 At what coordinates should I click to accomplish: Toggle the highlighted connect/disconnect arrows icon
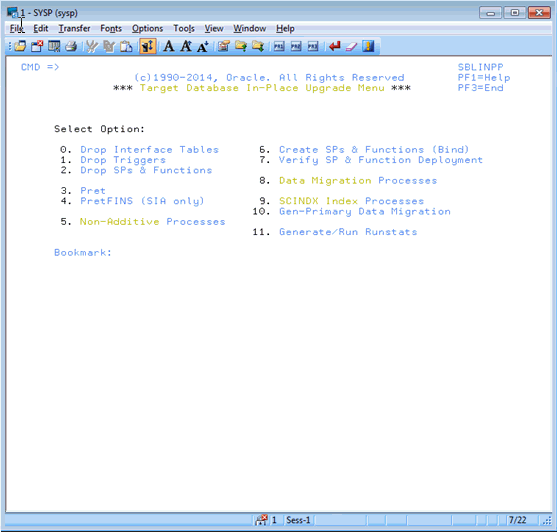point(148,46)
